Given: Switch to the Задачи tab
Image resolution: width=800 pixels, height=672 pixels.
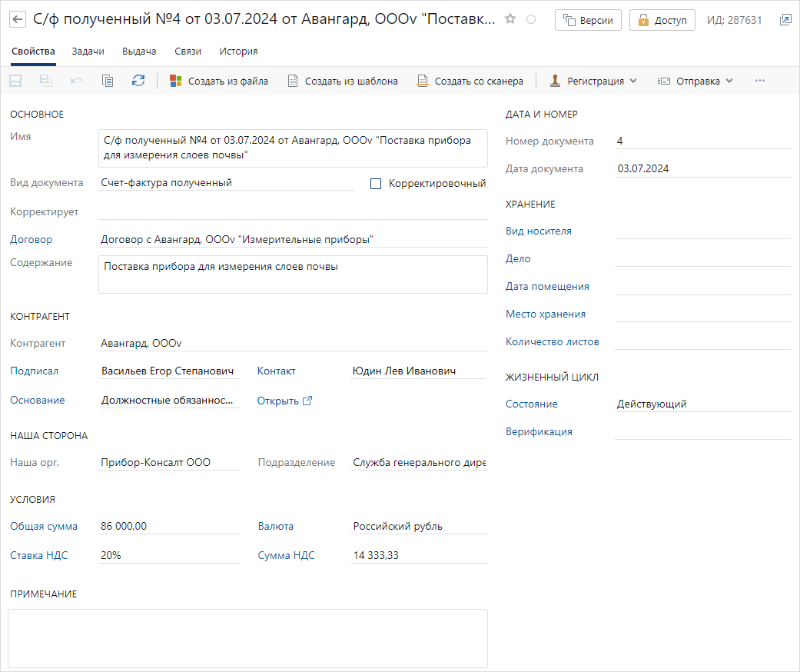Looking at the screenshot, I should (88, 51).
